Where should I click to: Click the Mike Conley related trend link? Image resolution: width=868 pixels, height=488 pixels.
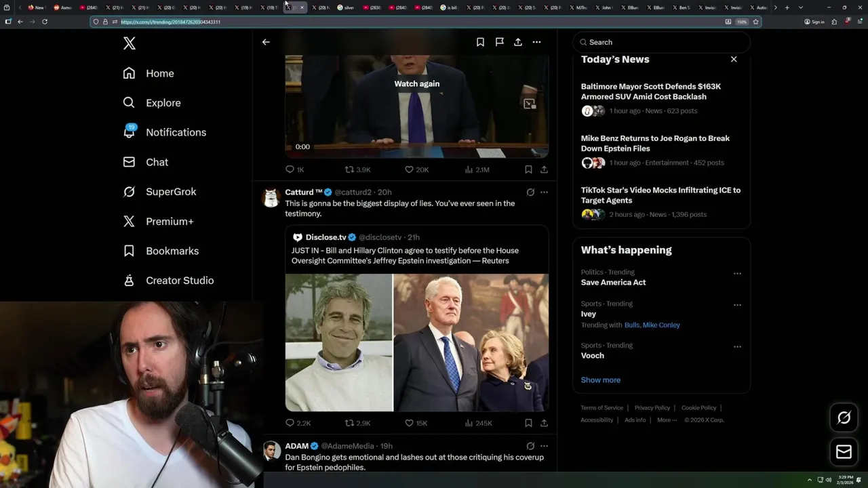(661, 325)
